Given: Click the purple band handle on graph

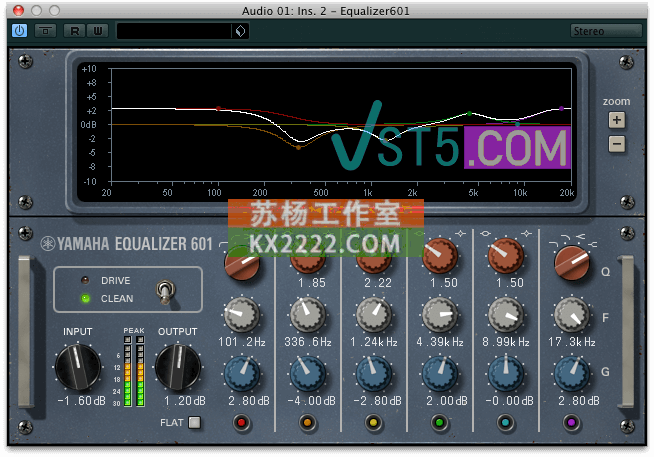Looking at the screenshot, I should point(561,108).
